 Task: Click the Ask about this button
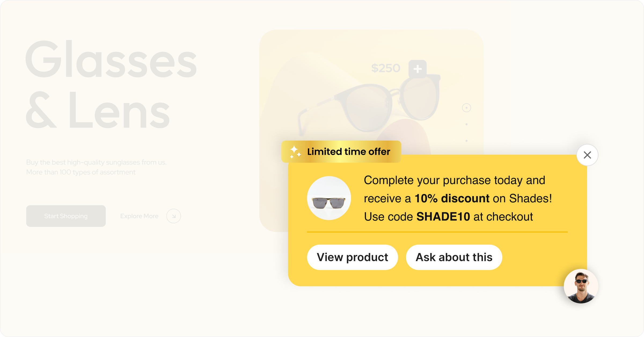(454, 257)
